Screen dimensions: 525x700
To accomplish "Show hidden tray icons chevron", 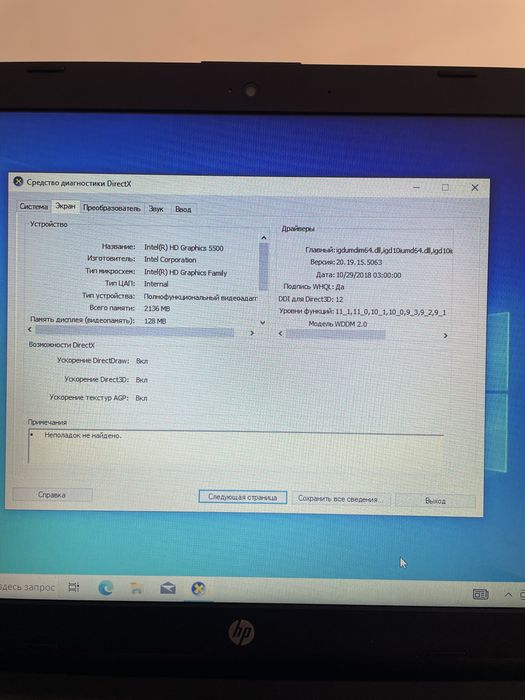I will click(x=508, y=595).
